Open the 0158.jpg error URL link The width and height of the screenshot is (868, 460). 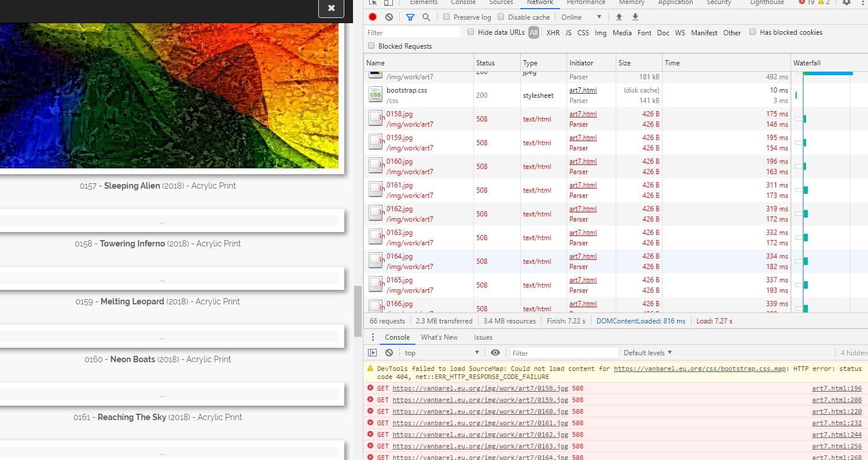(480, 388)
